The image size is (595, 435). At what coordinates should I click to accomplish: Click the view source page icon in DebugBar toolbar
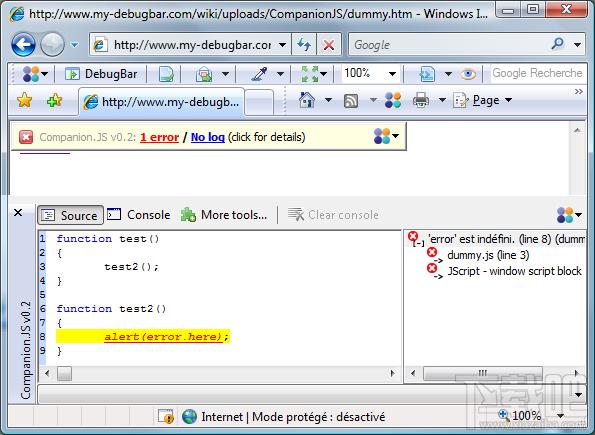click(x=427, y=74)
